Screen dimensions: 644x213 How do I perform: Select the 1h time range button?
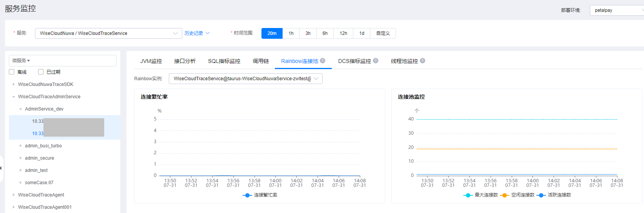(291, 33)
